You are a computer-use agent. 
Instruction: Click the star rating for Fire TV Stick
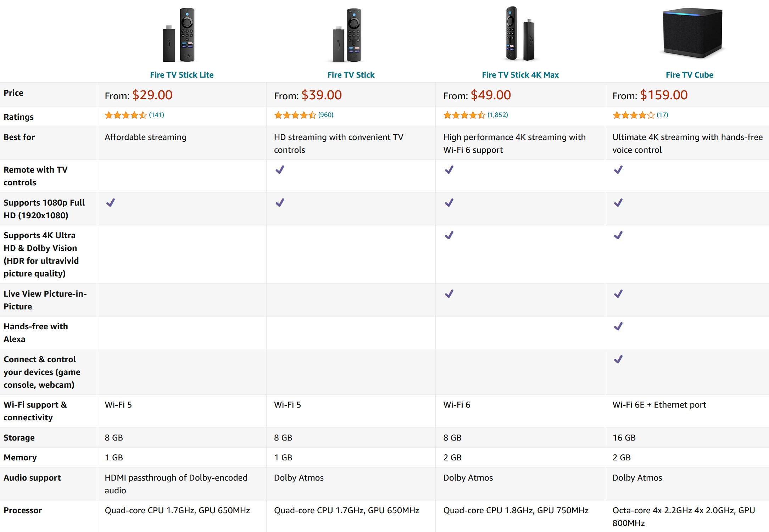295,115
